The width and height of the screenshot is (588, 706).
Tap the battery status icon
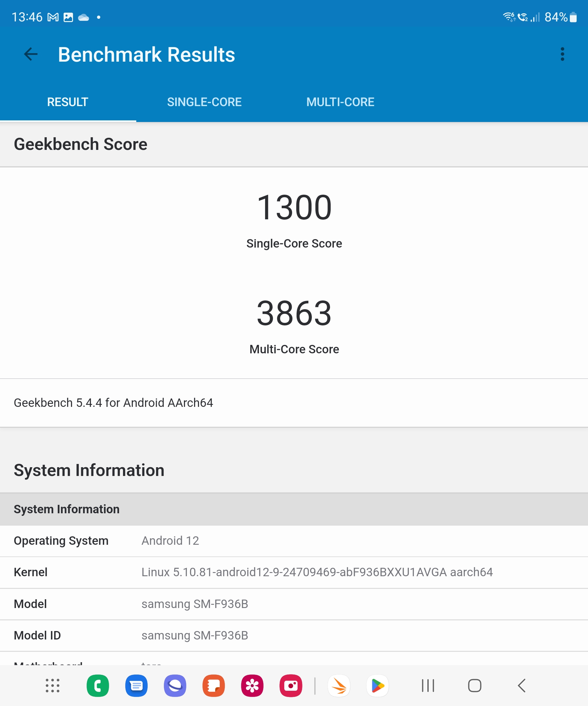tap(573, 17)
